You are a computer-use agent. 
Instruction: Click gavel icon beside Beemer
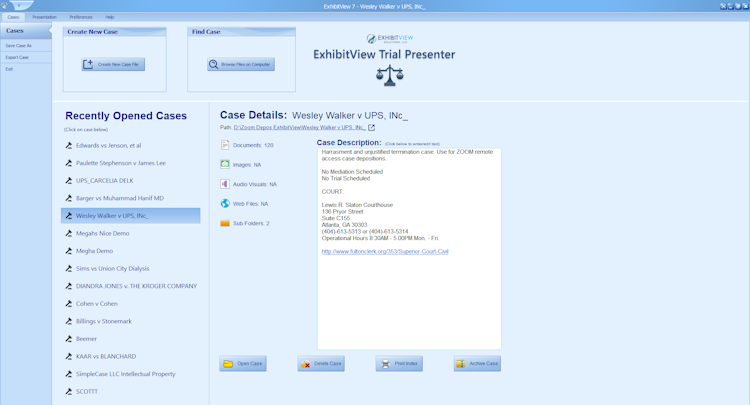click(x=69, y=339)
